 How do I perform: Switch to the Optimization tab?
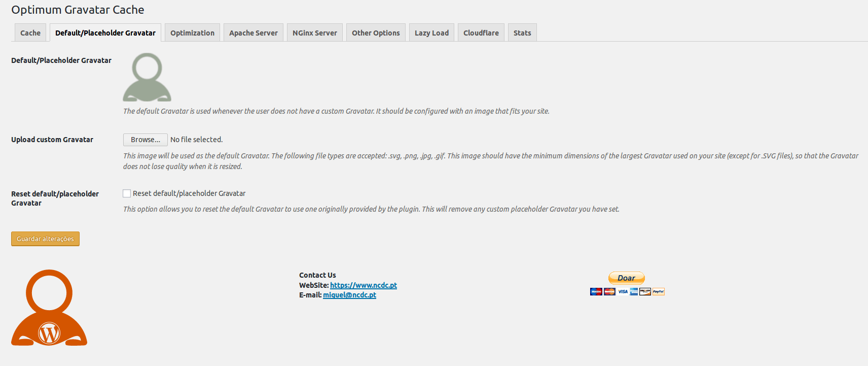pos(192,32)
